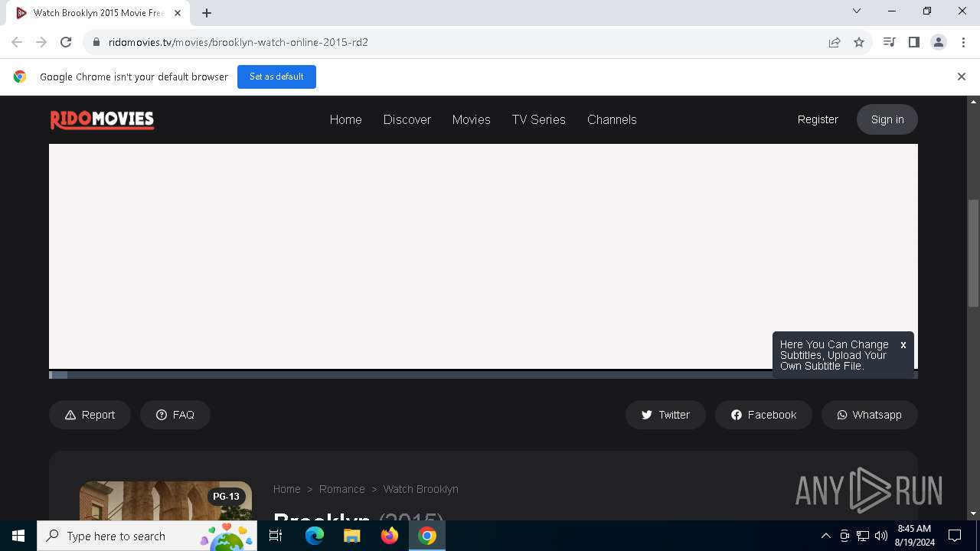Click the Brooklyn poster thumbnail

point(165,500)
